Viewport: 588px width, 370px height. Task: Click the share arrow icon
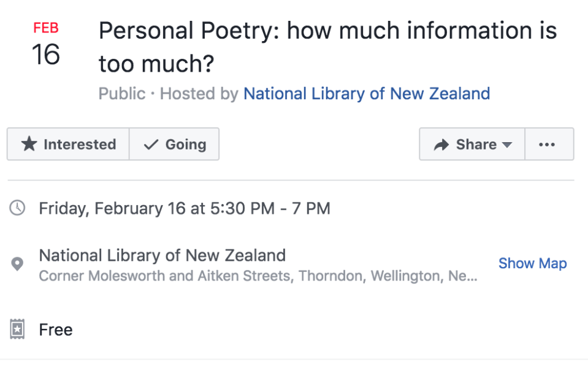click(441, 145)
